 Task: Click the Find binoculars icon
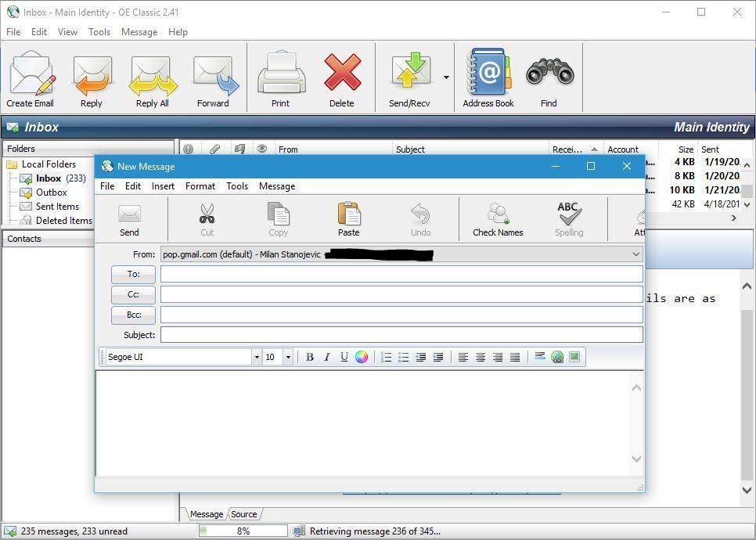tap(549, 72)
